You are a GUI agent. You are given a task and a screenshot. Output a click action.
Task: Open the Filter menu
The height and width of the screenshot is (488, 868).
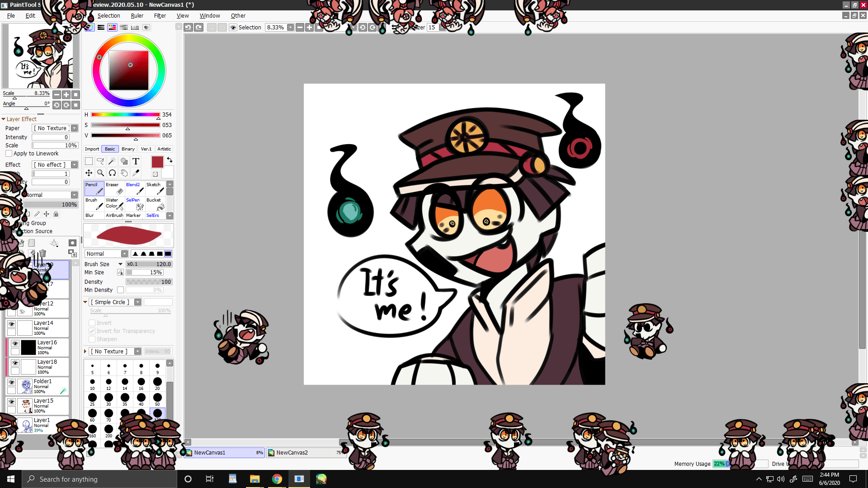160,15
